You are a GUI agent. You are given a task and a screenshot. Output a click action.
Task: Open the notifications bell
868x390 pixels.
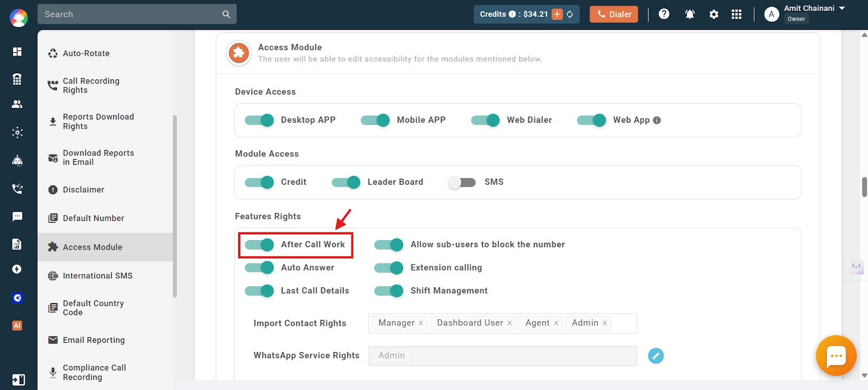690,15
